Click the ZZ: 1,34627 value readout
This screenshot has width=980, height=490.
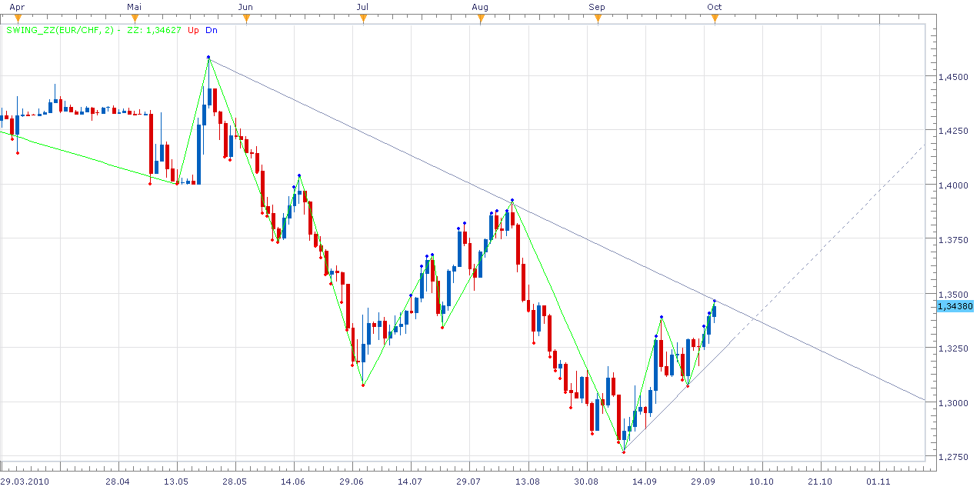pos(149,31)
